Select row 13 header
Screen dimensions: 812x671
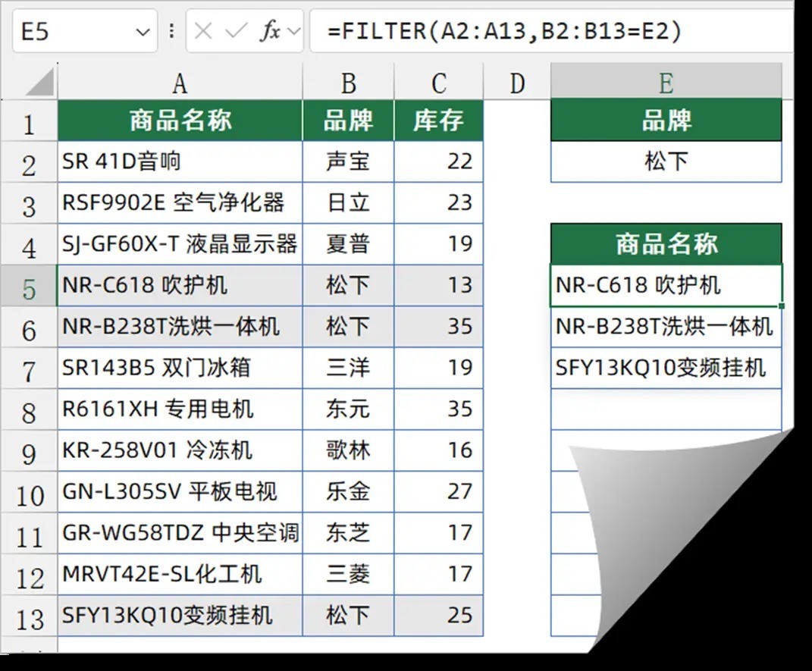(x=29, y=616)
